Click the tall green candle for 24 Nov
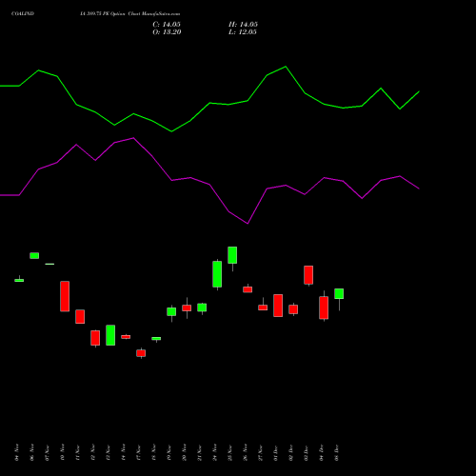476x476 pixels. 217,274
